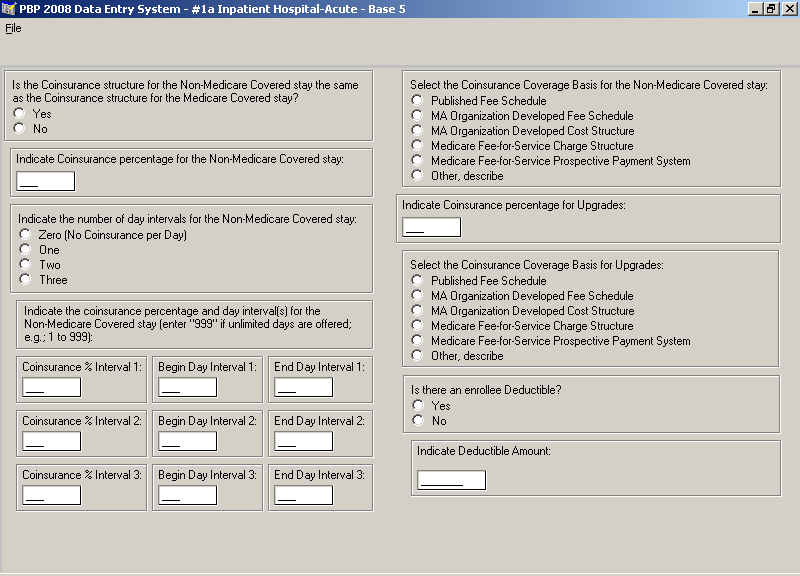
Task: Click Coinsurance % Interval 2 field
Action: (x=52, y=441)
